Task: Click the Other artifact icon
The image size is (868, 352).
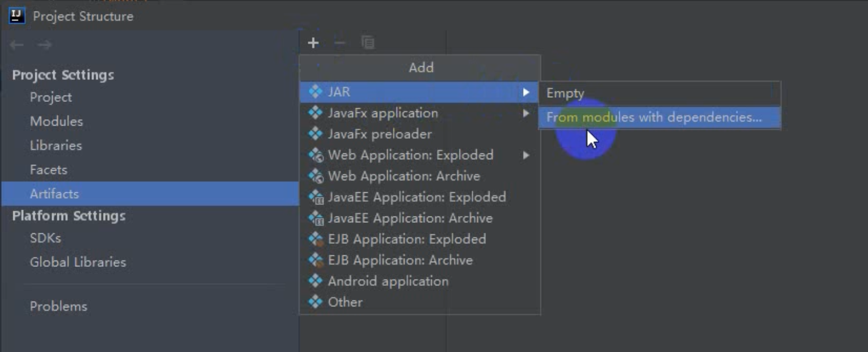Action: pos(315,302)
